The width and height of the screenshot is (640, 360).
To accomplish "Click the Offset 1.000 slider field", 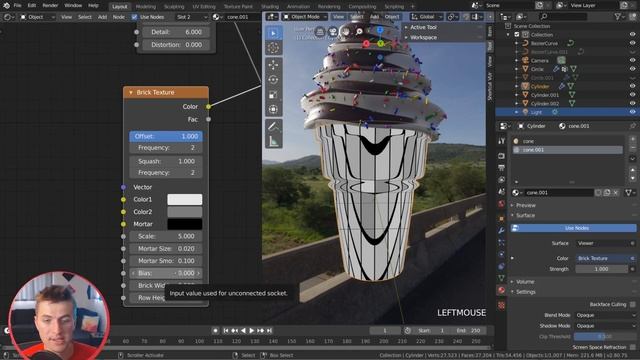I will 166,136.
